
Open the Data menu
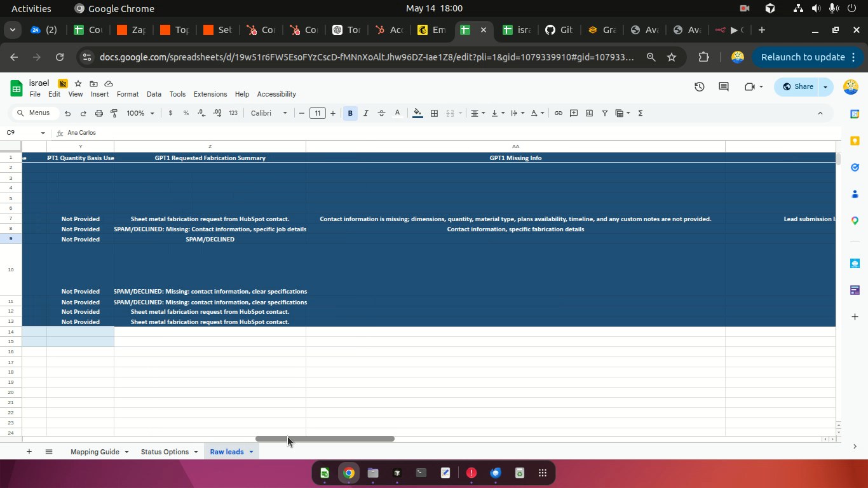click(154, 94)
